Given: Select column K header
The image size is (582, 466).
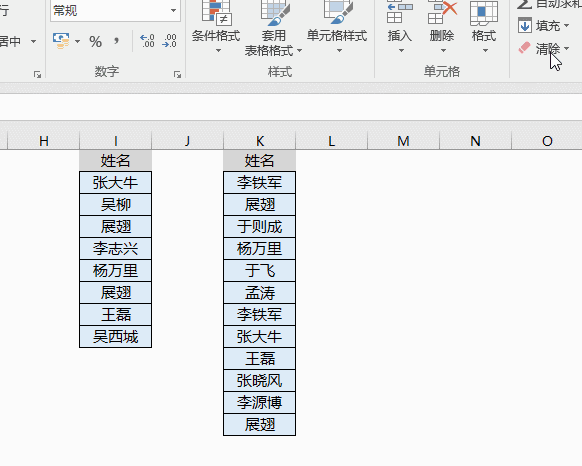Looking at the screenshot, I should (259, 141).
